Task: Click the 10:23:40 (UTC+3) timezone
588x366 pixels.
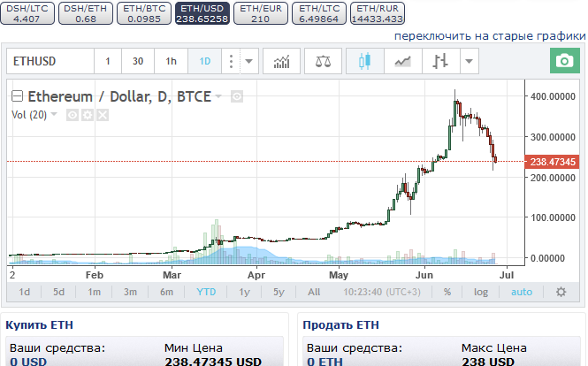Action: coord(382,292)
